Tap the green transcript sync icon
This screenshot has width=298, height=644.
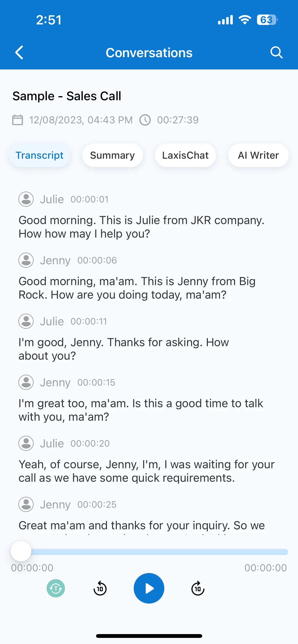56,588
